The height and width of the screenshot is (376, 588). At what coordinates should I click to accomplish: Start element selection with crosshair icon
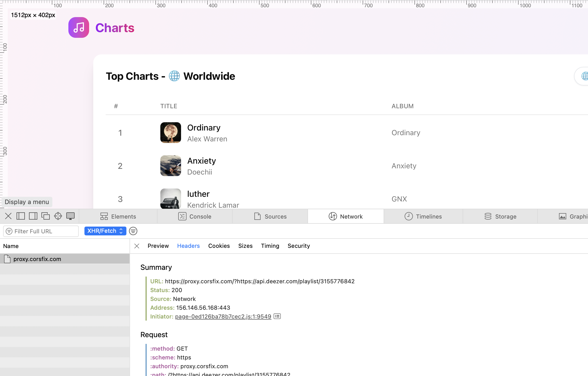coord(58,216)
